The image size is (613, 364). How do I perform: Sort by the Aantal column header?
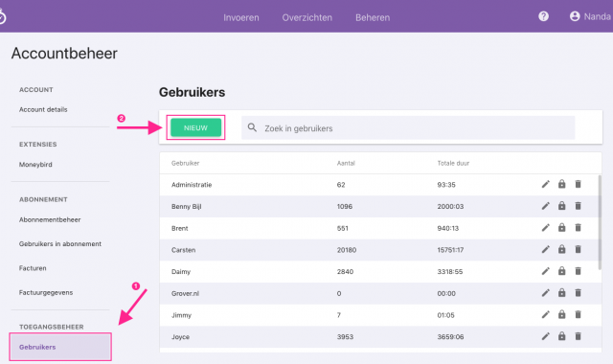point(346,163)
